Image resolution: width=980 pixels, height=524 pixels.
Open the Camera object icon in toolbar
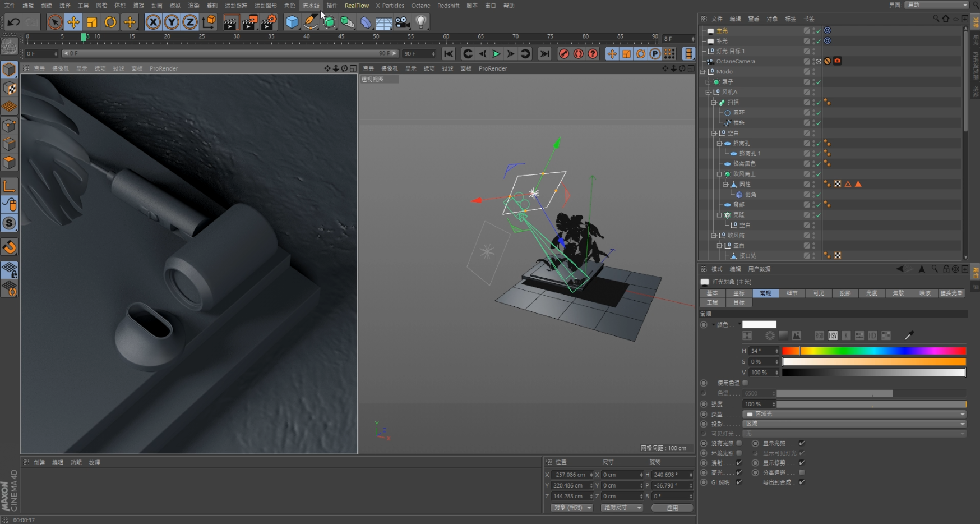click(402, 22)
